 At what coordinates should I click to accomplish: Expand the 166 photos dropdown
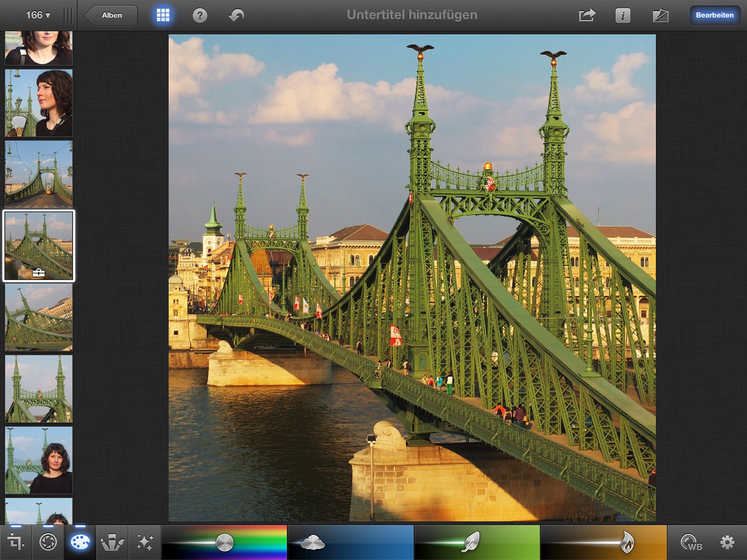[38, 15]
